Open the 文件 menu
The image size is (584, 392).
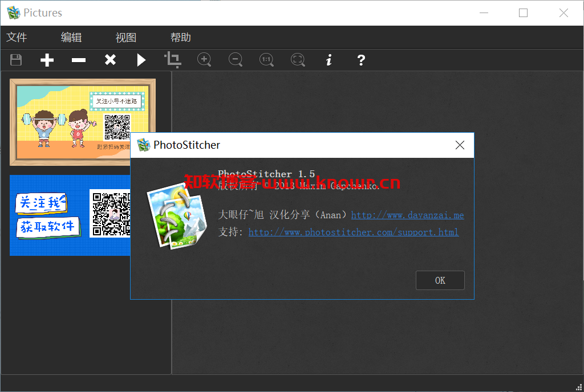[x=17, y=37]
